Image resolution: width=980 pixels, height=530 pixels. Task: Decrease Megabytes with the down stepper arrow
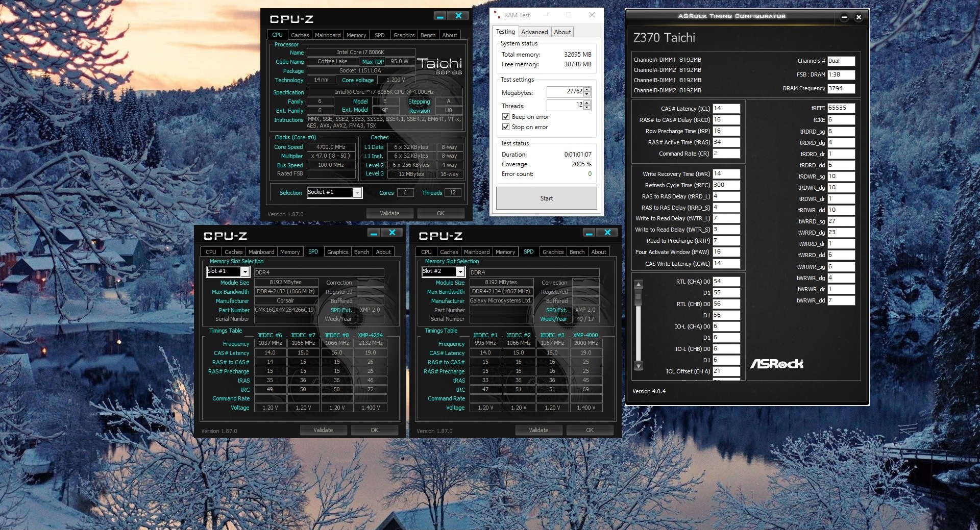[x=587, y=94]
